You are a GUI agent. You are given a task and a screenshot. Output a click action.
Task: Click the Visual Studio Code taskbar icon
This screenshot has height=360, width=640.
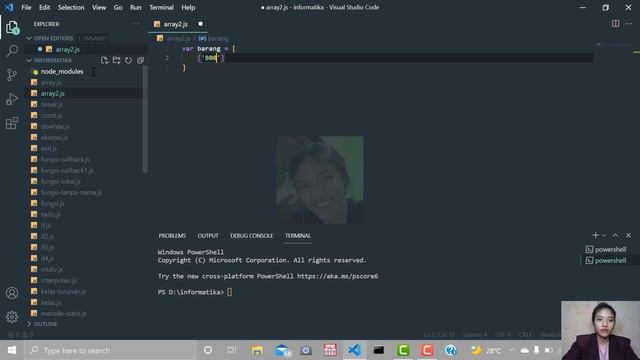[x=354, y=350]
